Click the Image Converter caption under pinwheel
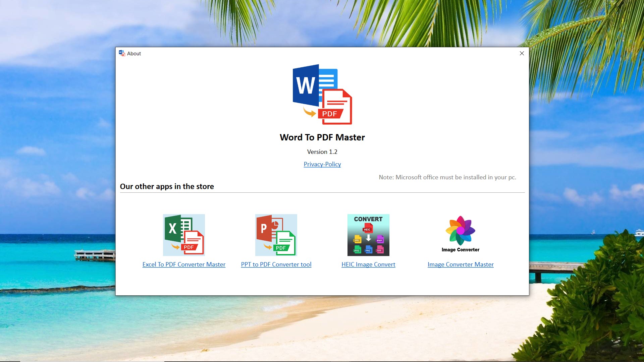Viewport: 644px width, 362px height. pos(460,250)
